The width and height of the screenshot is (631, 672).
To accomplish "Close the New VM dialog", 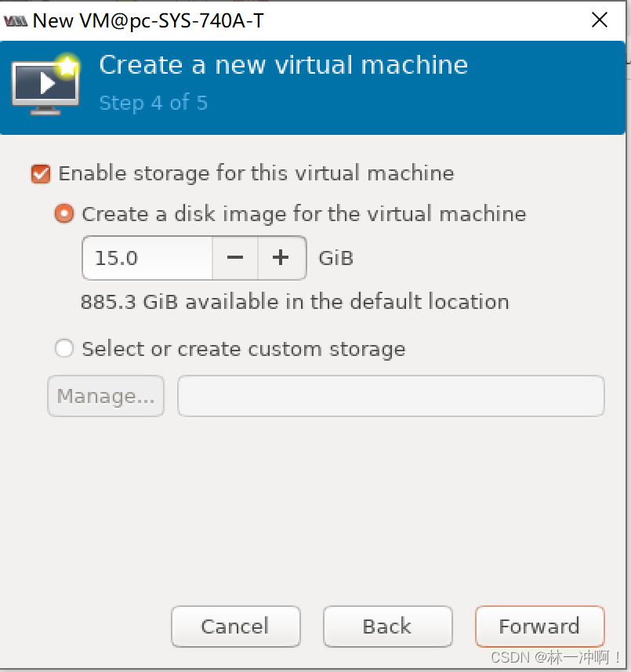I will (x=600, y=20).
